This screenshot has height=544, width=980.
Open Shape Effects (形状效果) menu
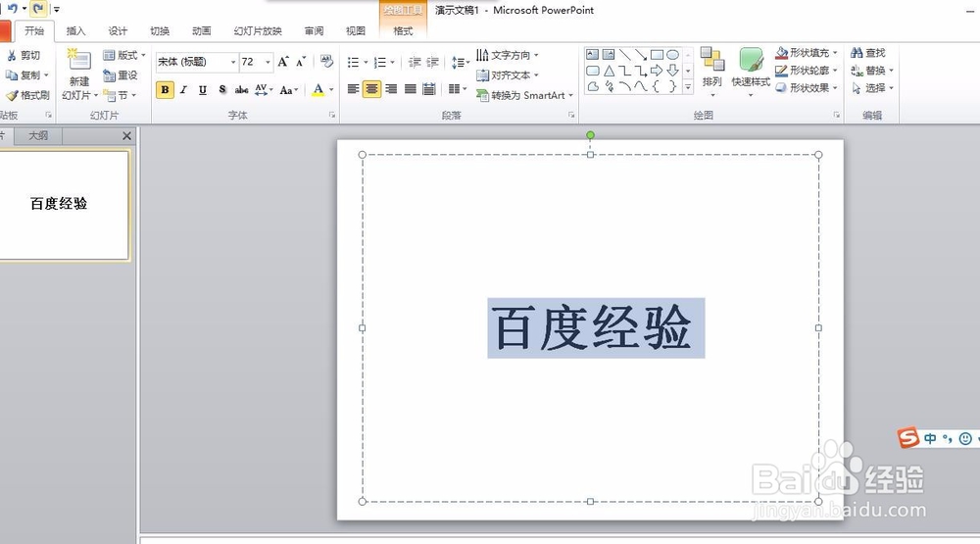[807, 87]
